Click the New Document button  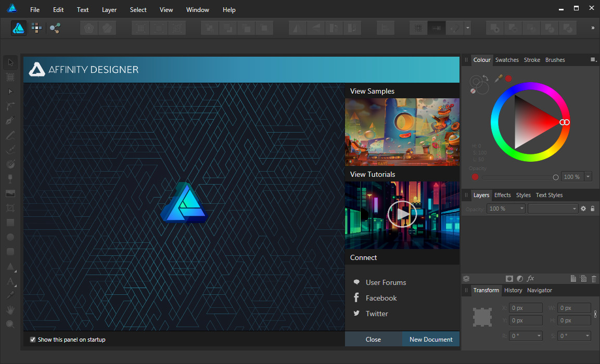(x=431, y=340)
